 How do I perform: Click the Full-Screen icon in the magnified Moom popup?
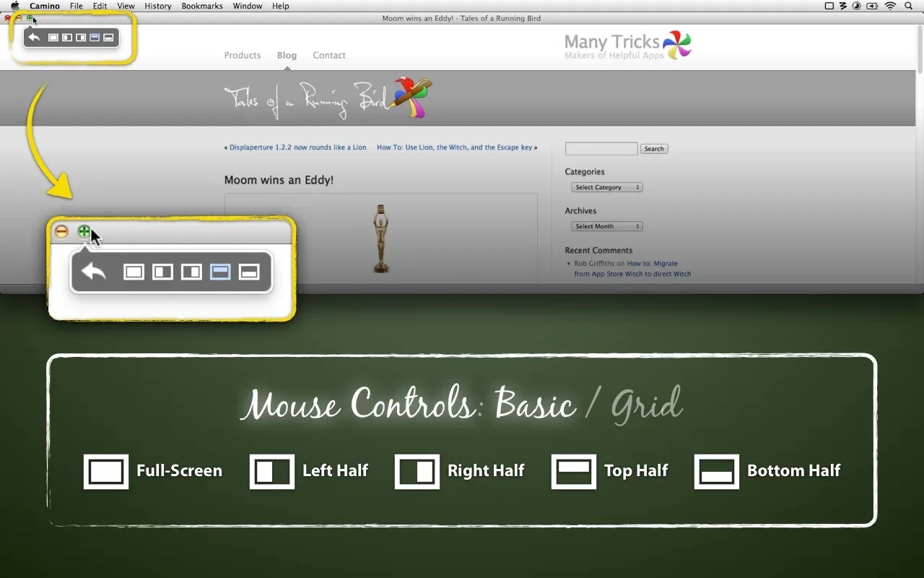point(134,272)
